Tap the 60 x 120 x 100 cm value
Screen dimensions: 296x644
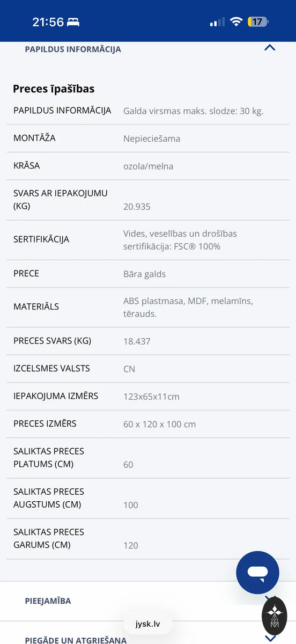pyautogui.click(x=159, y=424)
